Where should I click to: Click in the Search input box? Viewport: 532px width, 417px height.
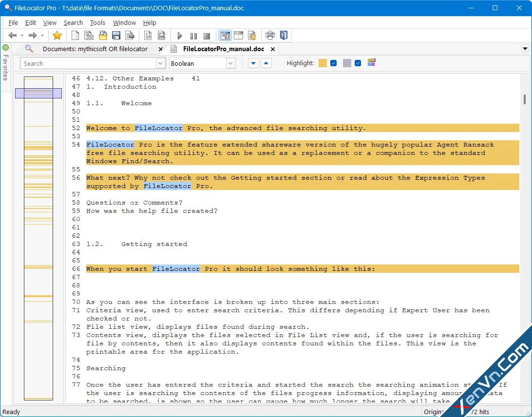pyautogui.click(x=88, y=63)
